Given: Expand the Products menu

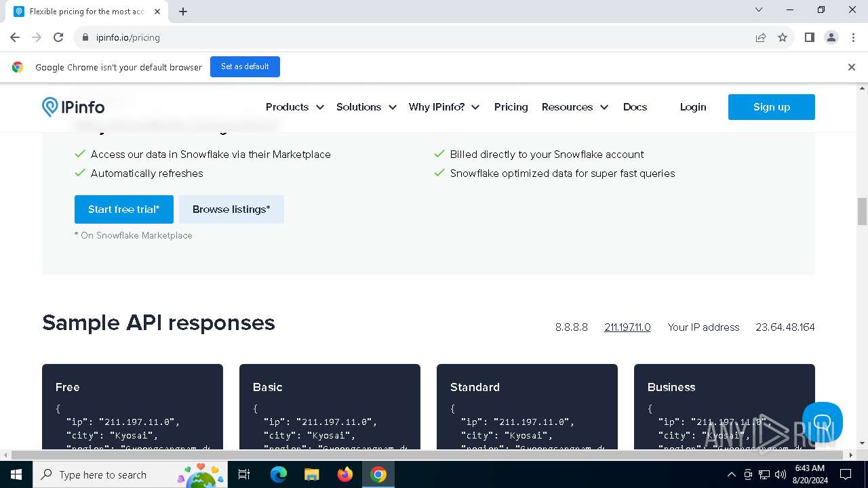Looking at the screenshot, I should click(295, 107).
